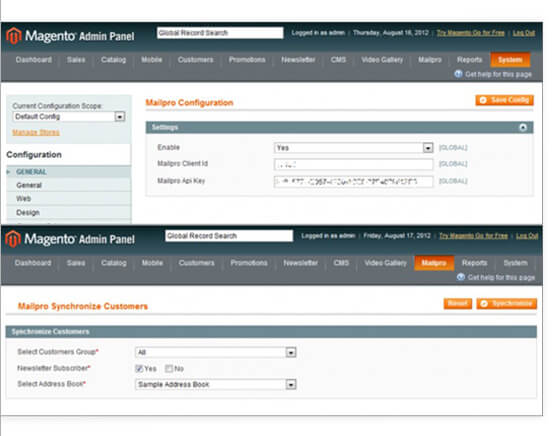Viewport: 555px width, 436px height.
Task: Open the System menu in the top panel
Action: (x=510, y=60)
